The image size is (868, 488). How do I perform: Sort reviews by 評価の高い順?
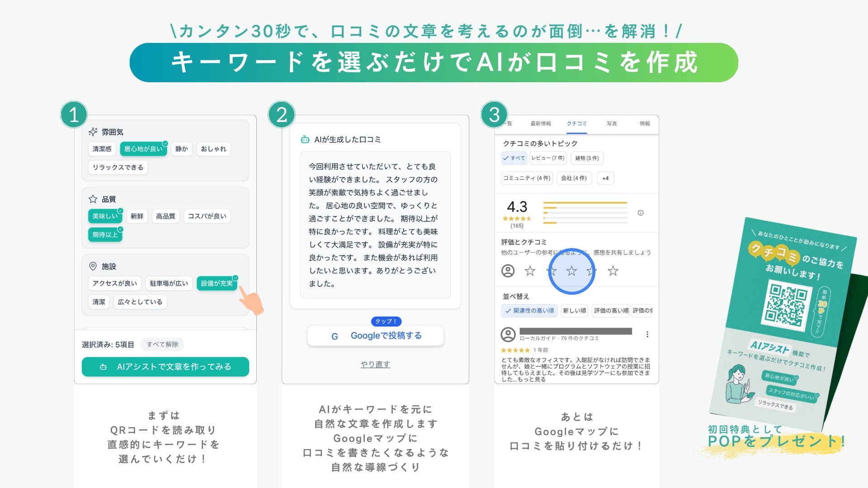pos(611,311)
